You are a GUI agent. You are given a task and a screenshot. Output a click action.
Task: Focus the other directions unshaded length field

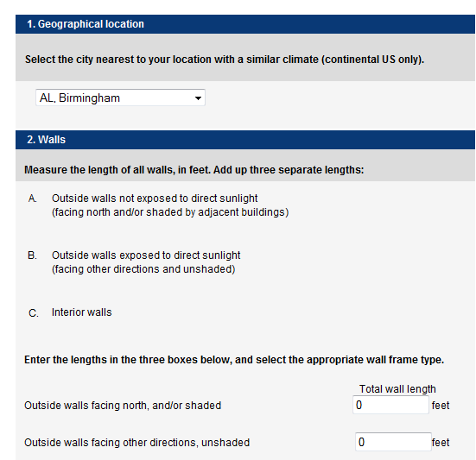[393, 442]
